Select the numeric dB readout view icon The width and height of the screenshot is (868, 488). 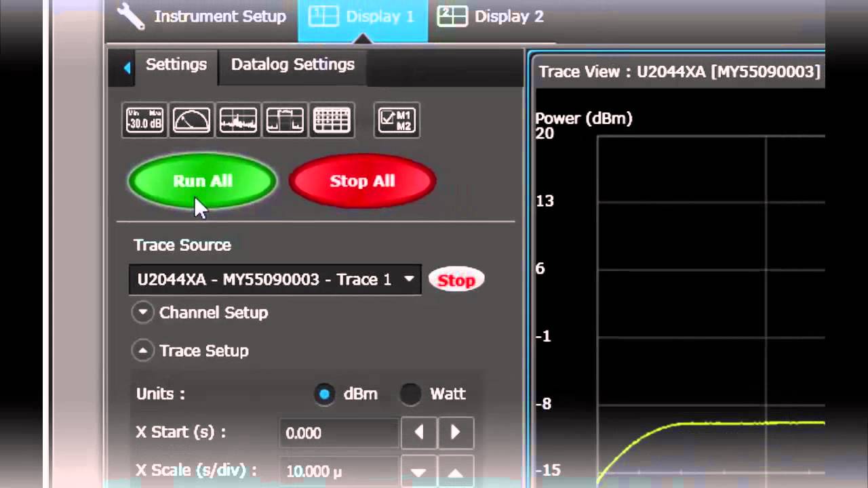[144, 121]
